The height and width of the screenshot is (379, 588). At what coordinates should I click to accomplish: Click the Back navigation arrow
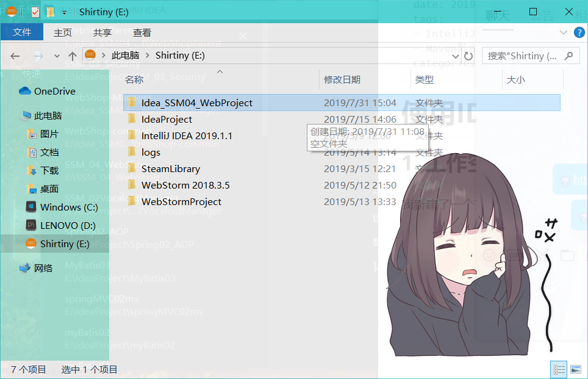coord(15,56)
